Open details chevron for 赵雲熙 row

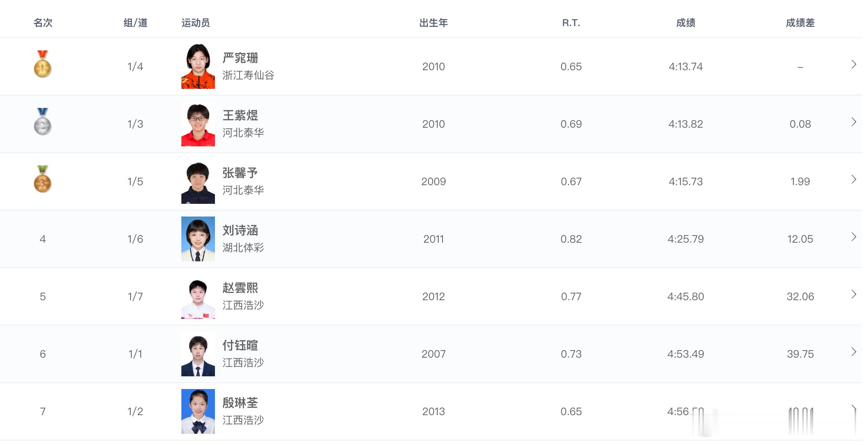pos(854,294)
